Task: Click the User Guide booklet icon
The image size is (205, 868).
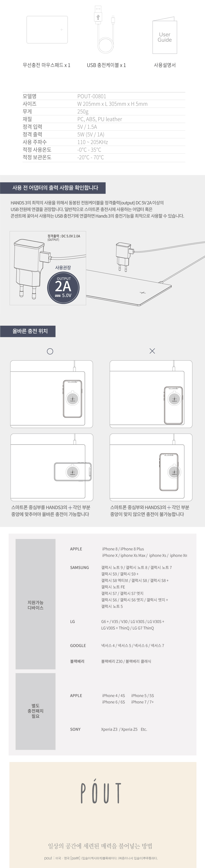Action: [165, 36]
